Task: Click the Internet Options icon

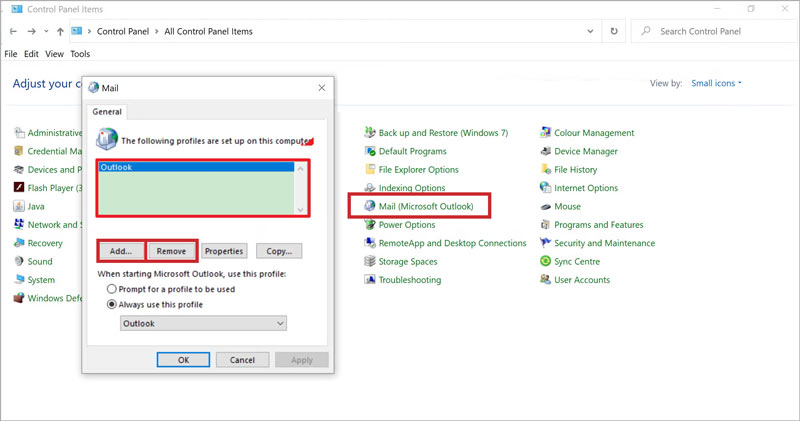Action: [545, 188]
